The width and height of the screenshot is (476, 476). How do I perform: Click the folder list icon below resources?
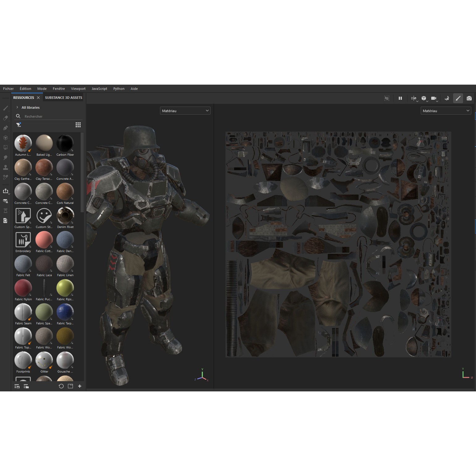coord(26,386)
